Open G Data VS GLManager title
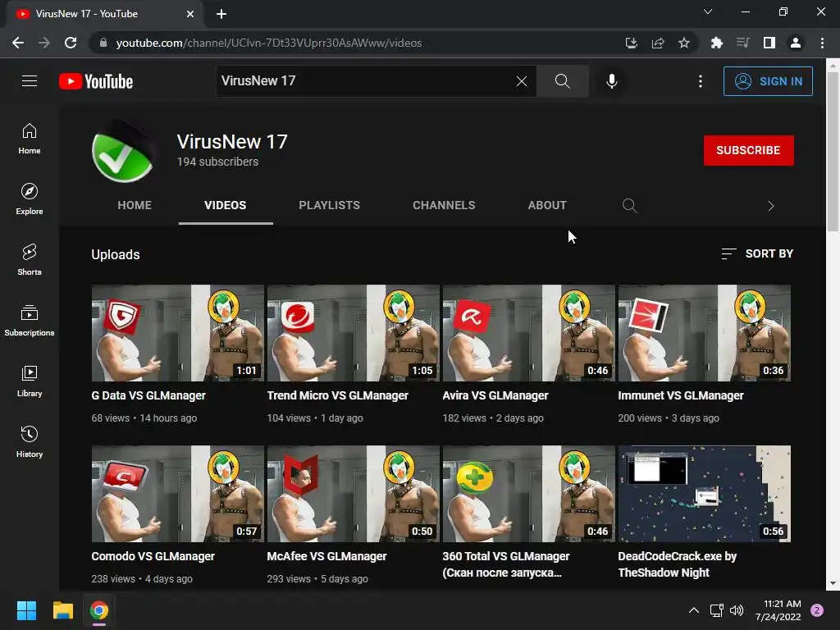 (148, 395)
